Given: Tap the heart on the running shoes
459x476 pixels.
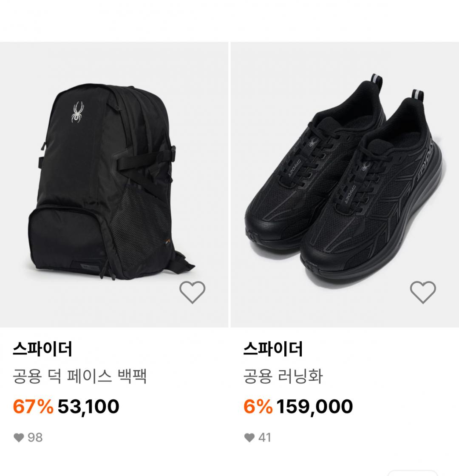Looking at the screenshot, I should tap(422, 292).
